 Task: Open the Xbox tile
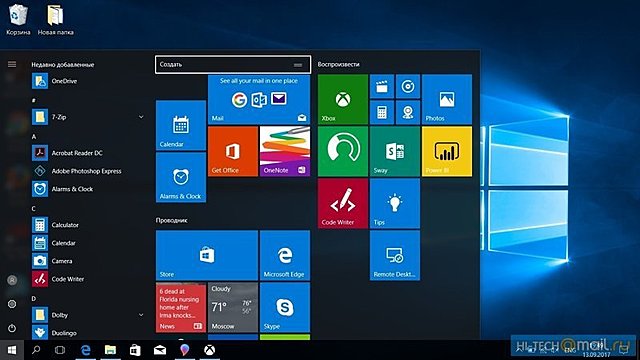tap(342, 99)
